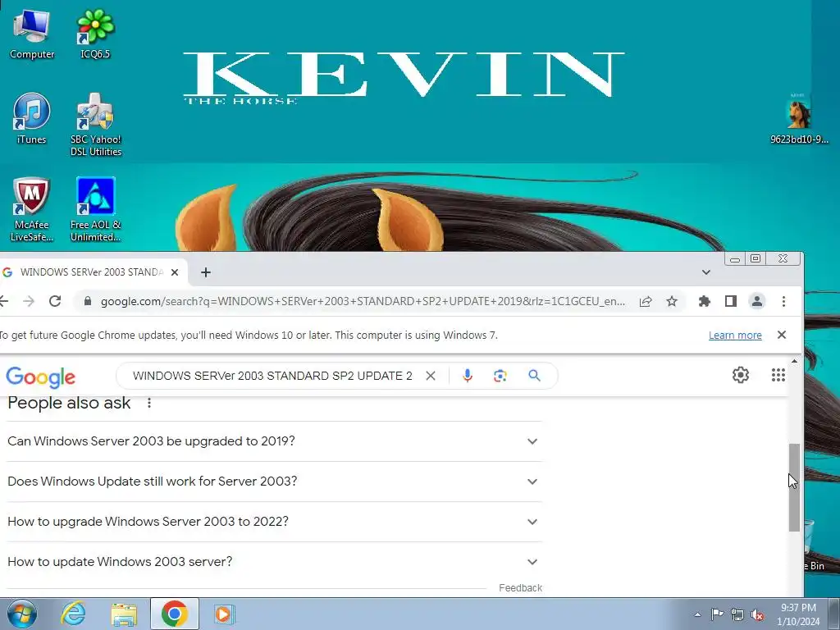
Task: Open Windows Media Player from taskbar
Action: coord(224,614)
